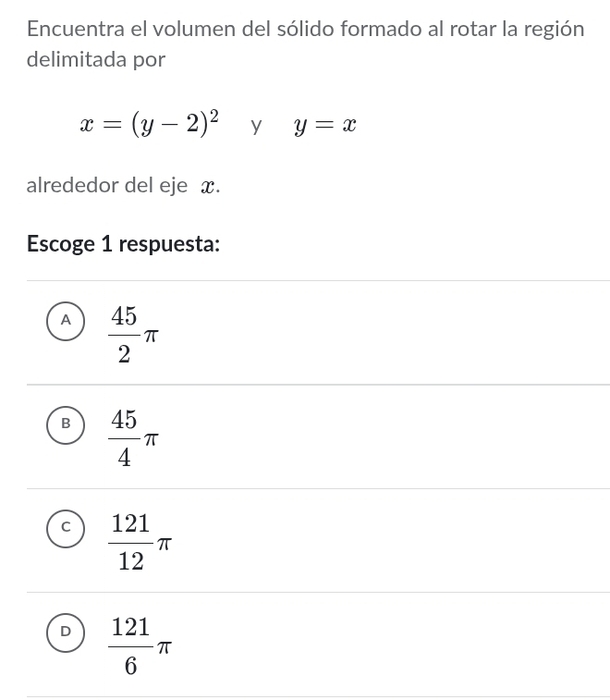Select radio button for answer A

click(x=65, y=321)
